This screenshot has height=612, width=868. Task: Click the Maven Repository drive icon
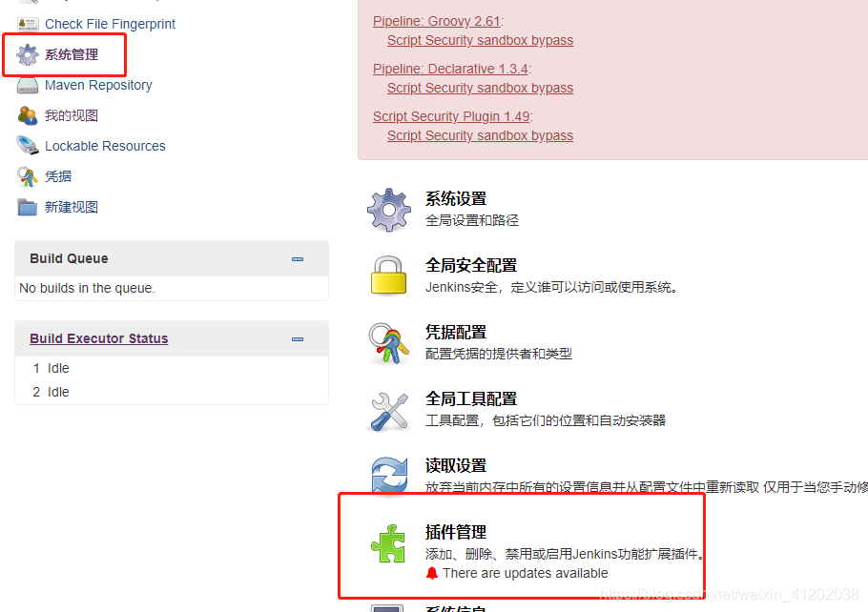pyautogui.click(x=28, y=85)
